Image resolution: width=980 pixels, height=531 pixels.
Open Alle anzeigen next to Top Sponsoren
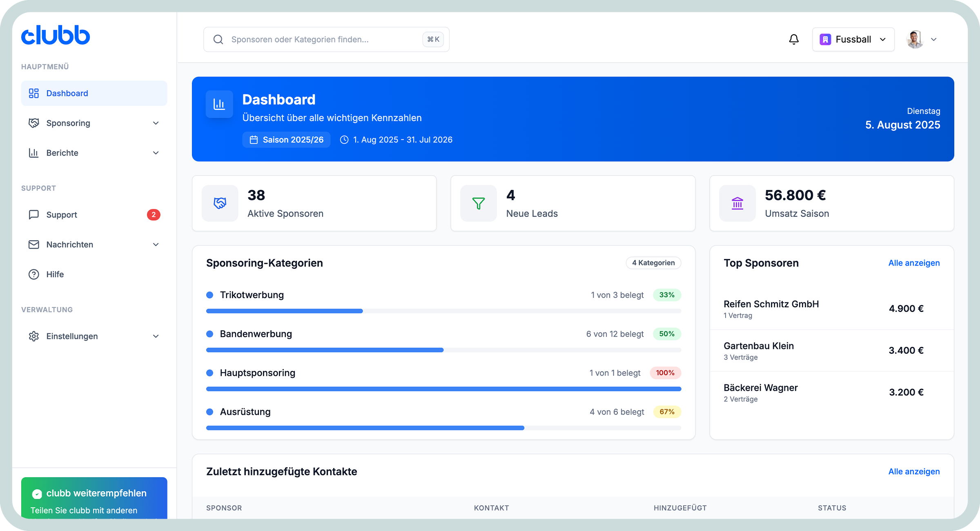(x=914, y=263)
